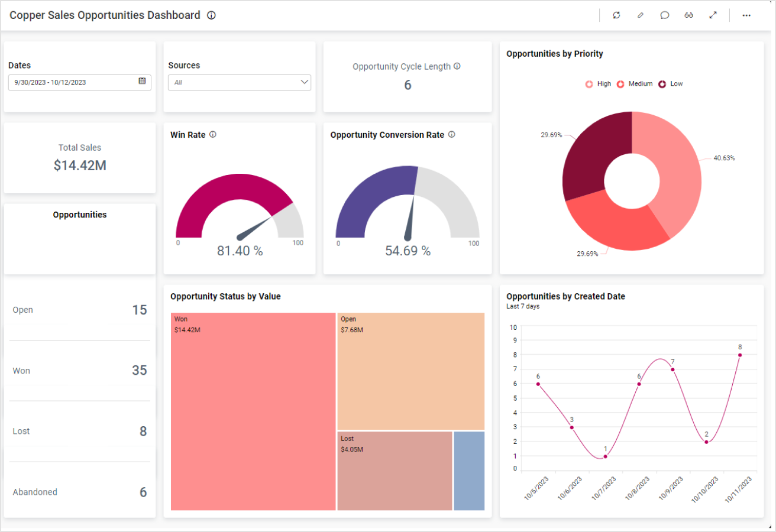776x532 pixels.
Task: Open the comments speech bubble icon
Action: (665, 15)
